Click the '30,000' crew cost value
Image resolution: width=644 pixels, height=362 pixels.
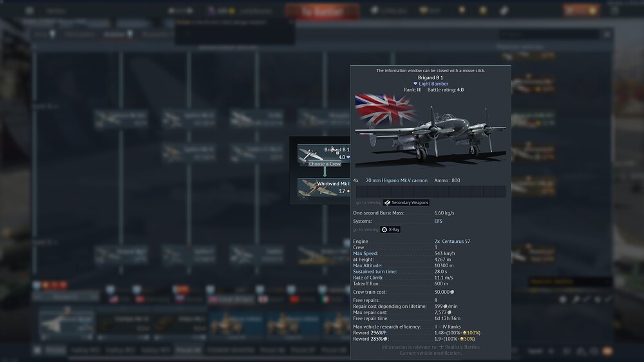click(x=444, y=292)
